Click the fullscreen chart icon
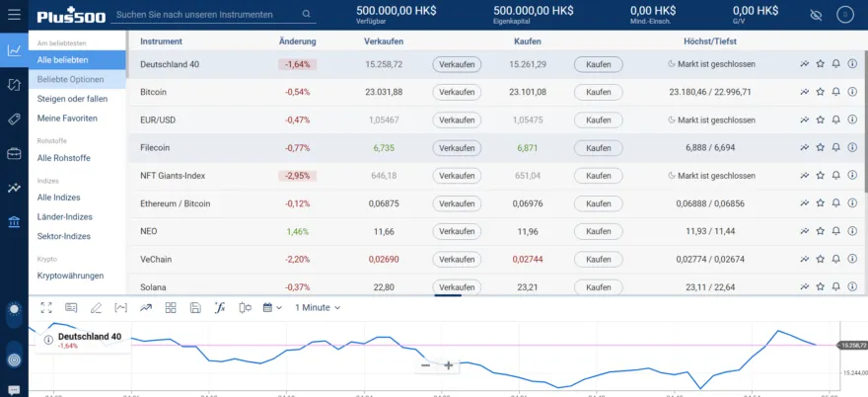868x397 pixels. coord(45,307)
